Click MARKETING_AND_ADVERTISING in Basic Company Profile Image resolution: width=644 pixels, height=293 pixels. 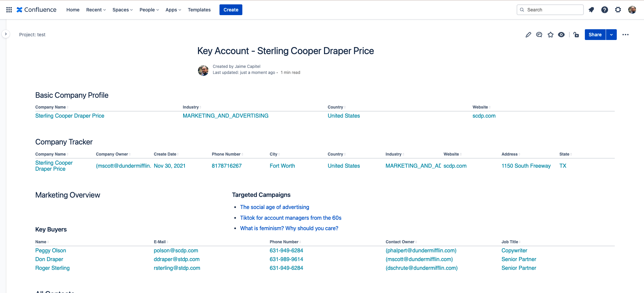tap(226, 116)
